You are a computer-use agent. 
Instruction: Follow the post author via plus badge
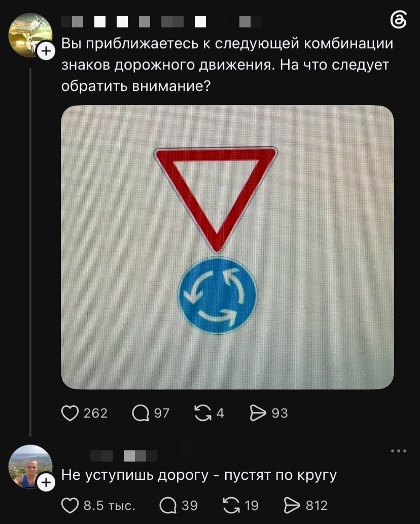(x=46, y=51)
